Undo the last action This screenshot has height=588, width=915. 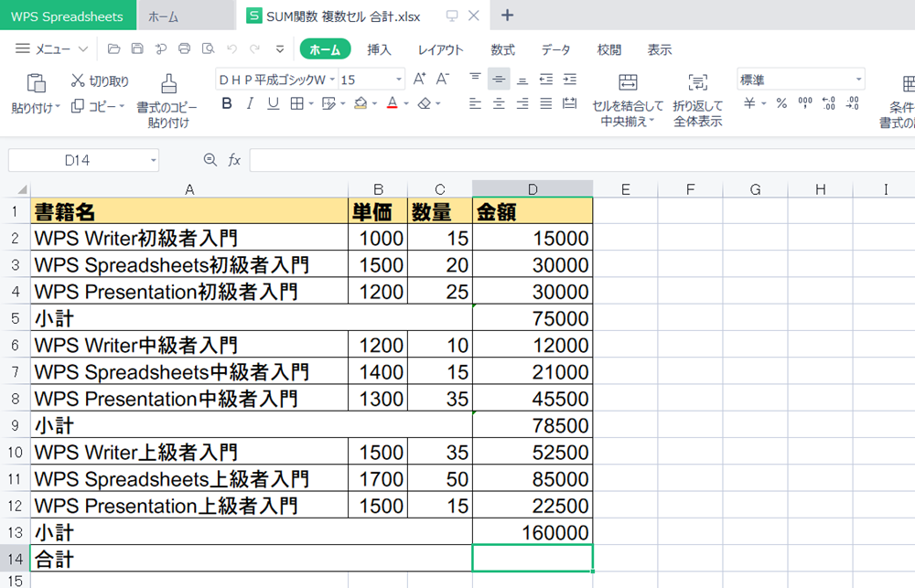click(x=231, y=49)
